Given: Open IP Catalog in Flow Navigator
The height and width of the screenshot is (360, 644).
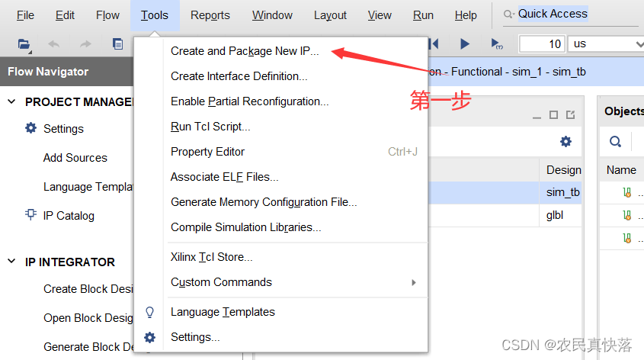Looking at the screenshot, I should click(x=69, y=216).
